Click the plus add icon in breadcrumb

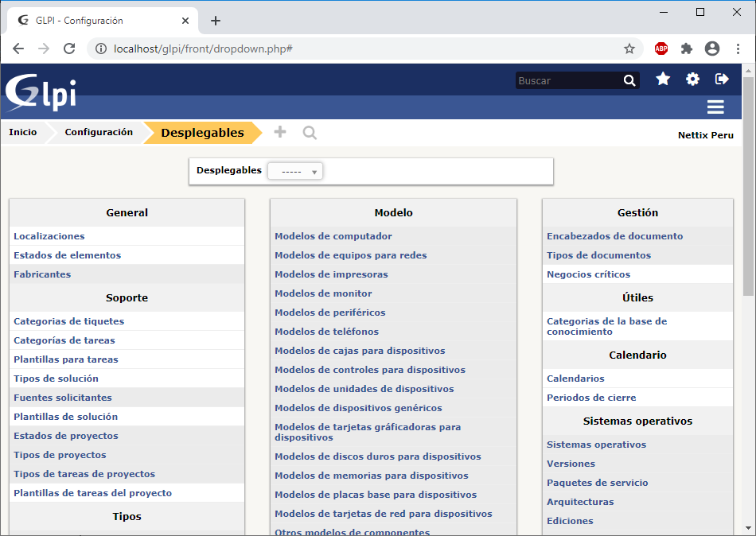coord(279,132)
